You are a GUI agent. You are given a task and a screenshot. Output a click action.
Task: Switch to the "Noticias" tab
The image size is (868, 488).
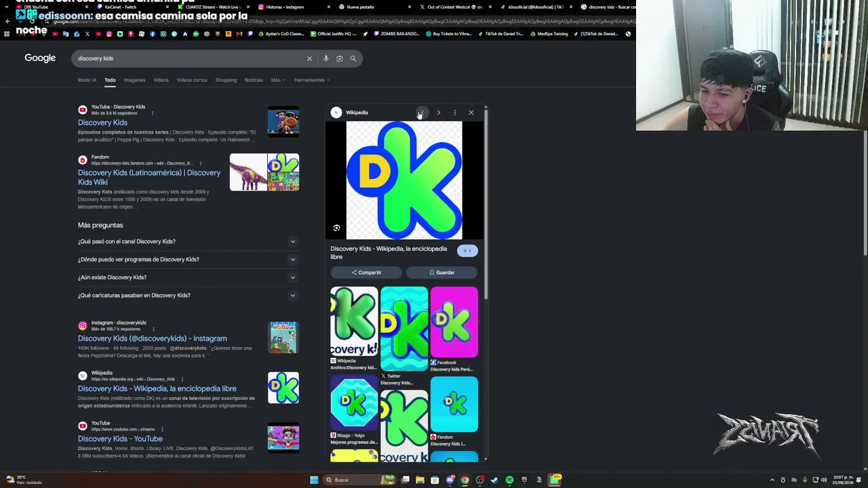(254, 80)
